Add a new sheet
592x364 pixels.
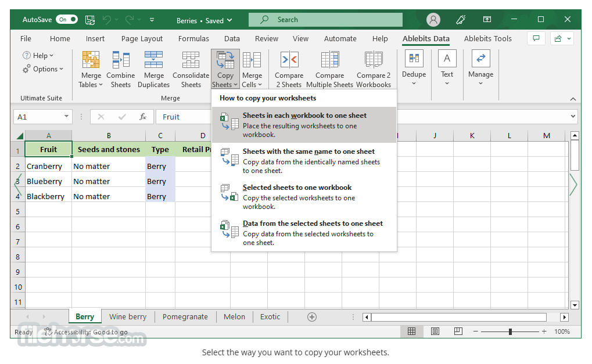tap(312, 317)
